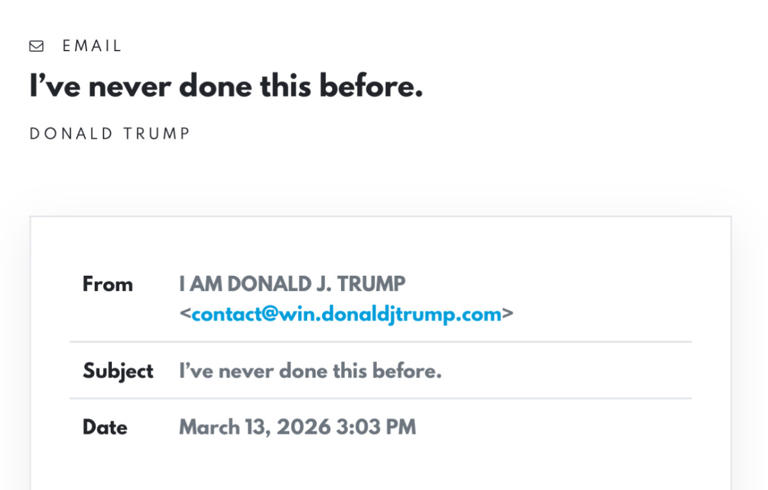
Task: Select sender name I AM DONALD J. TRUMP
Action: click(292, 284)
